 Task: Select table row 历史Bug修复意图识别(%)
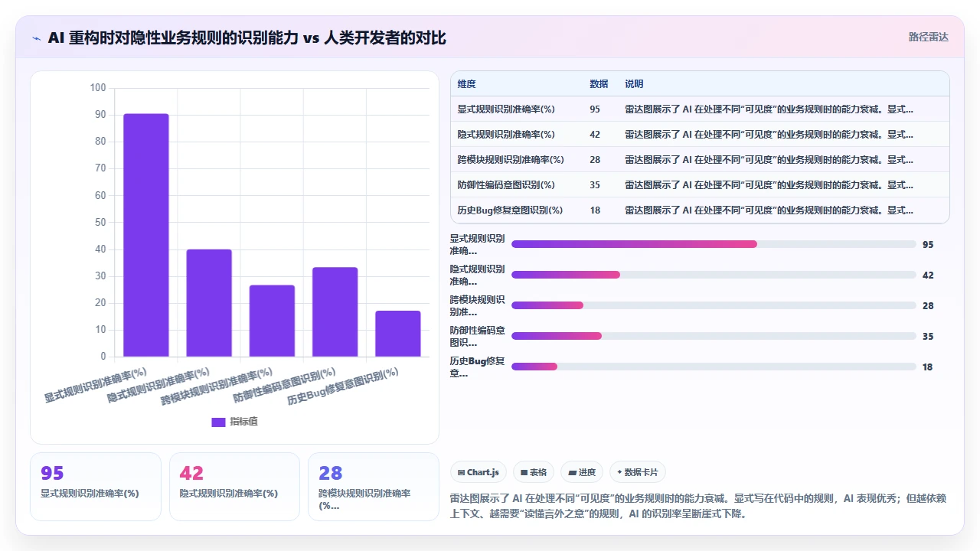point(700,210)
